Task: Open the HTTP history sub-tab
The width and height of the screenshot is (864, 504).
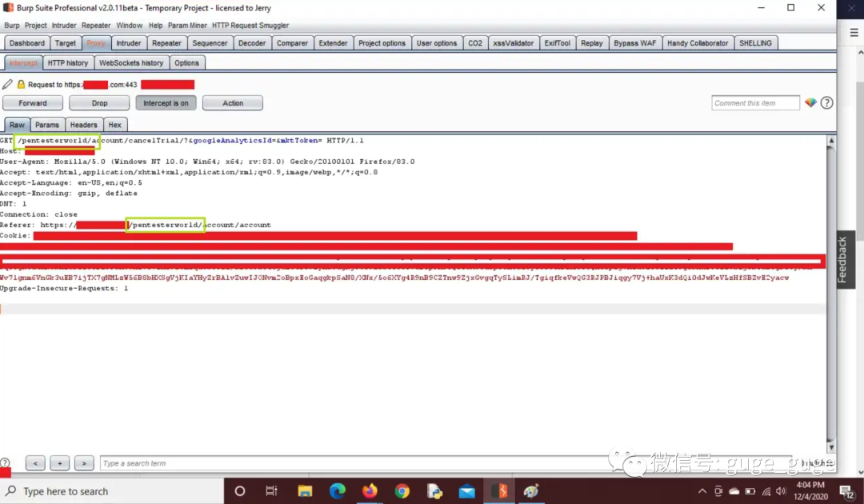Action: click(x=68, y=62)
